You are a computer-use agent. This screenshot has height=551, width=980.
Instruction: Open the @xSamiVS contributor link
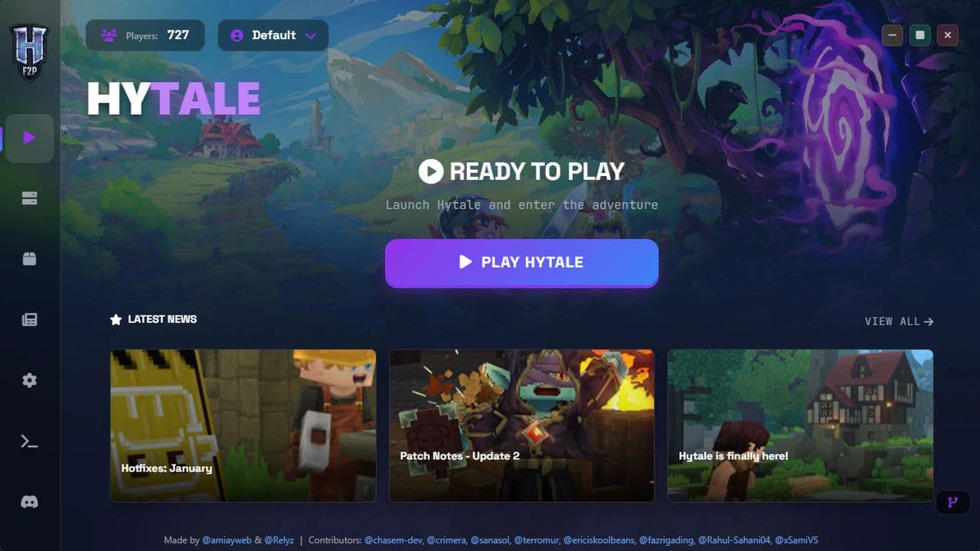[x=796, y=540]
